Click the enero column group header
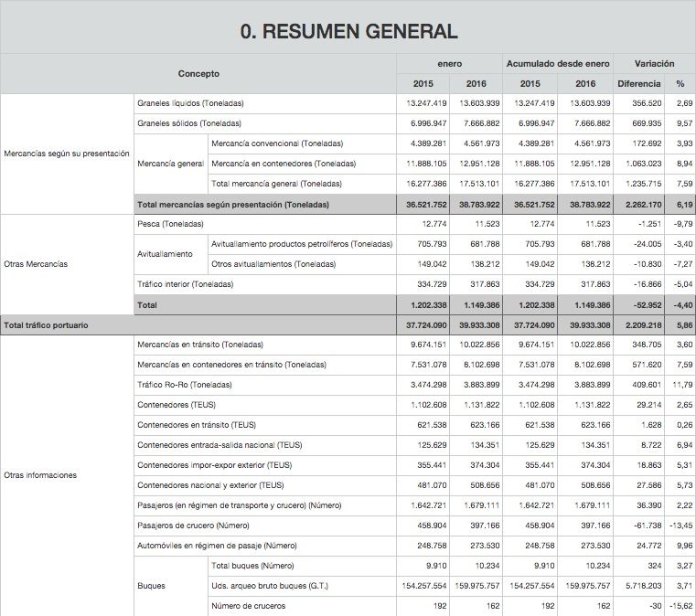Screen dimensions: 696x616 click(449, 64)
